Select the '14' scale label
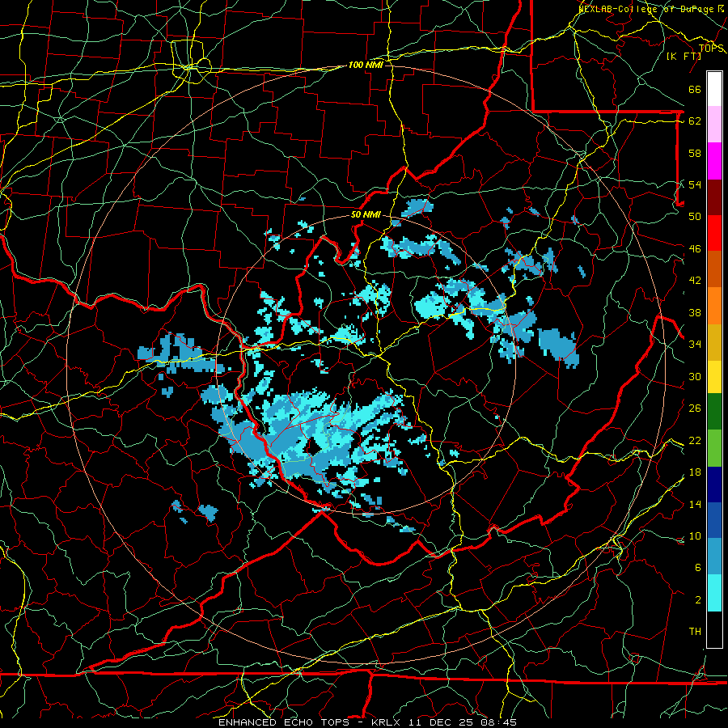728x728 pixels. click(x=695, y=504)
